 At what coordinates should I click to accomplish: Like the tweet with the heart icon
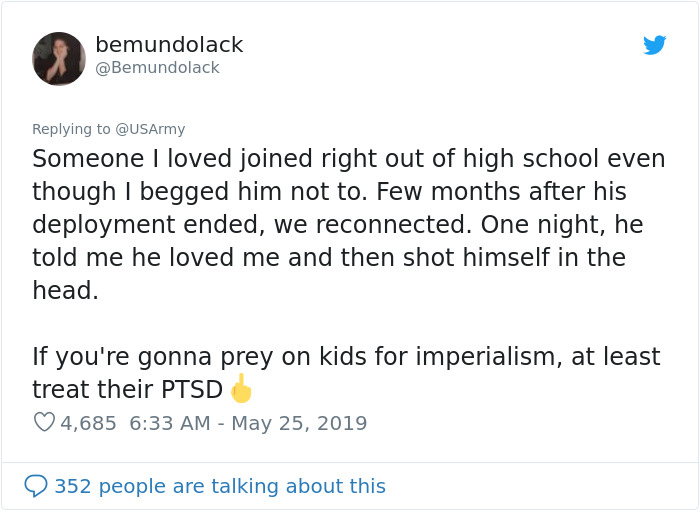tap(44, 423)
